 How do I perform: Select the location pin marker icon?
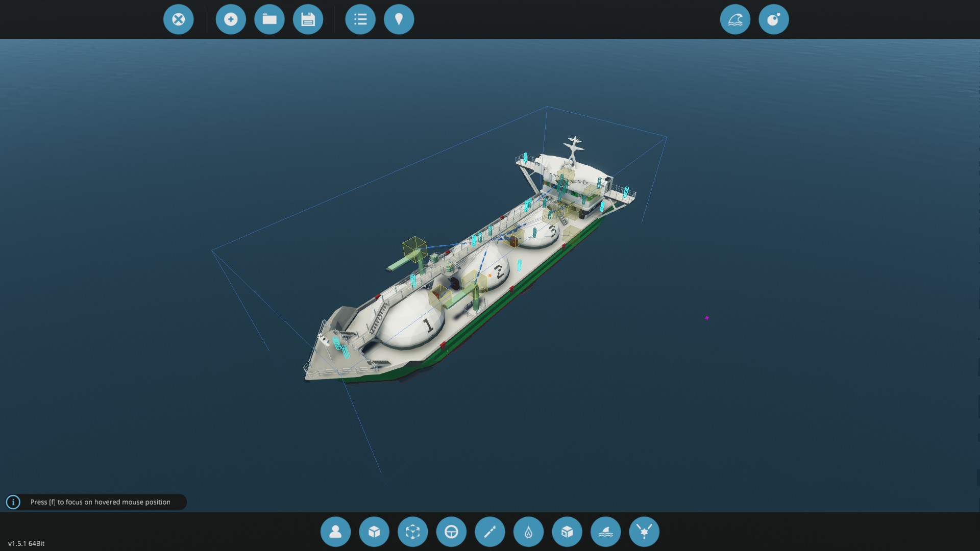[399, 19]
